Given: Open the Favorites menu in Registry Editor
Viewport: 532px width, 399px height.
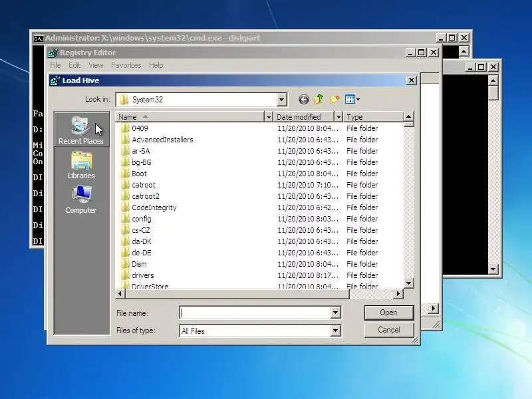Looking at the screenshot, I should pyautogui.click(x=126, y=65).
